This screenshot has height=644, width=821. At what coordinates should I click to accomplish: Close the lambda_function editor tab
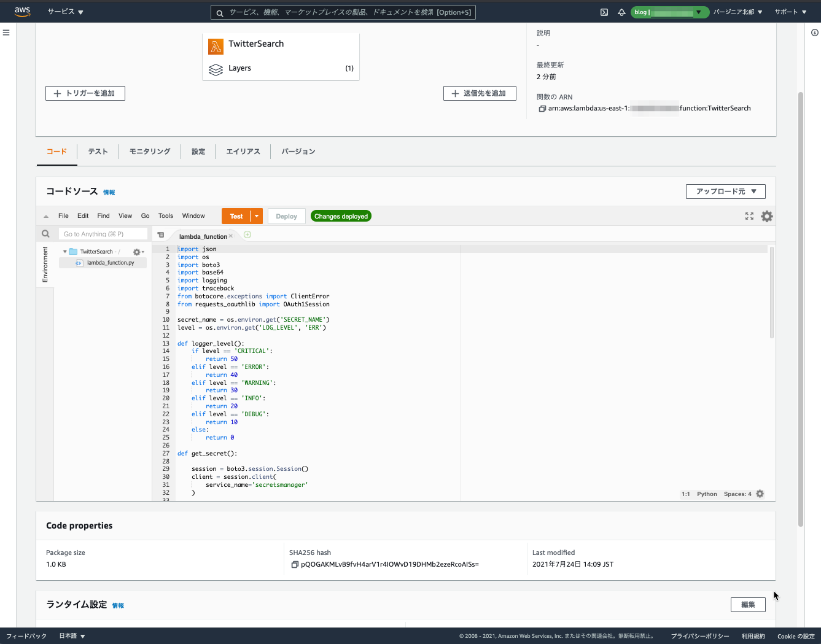pos(231,236)
